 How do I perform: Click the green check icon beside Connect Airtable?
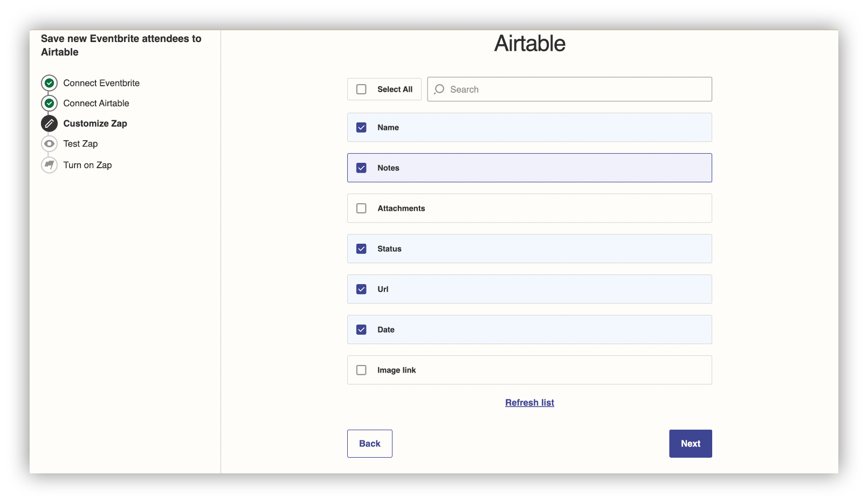pos(49,103)
